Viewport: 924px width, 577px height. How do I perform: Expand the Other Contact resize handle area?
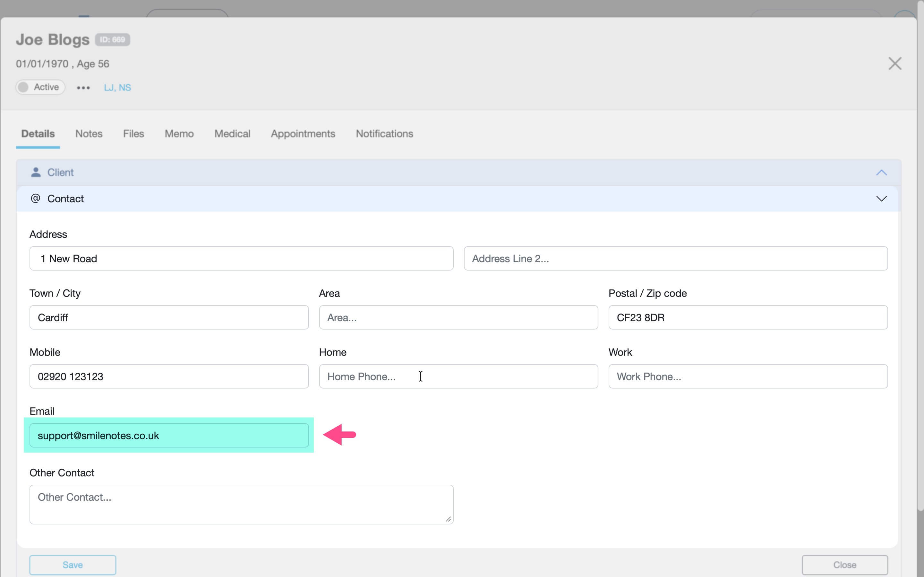pos(448,519)
